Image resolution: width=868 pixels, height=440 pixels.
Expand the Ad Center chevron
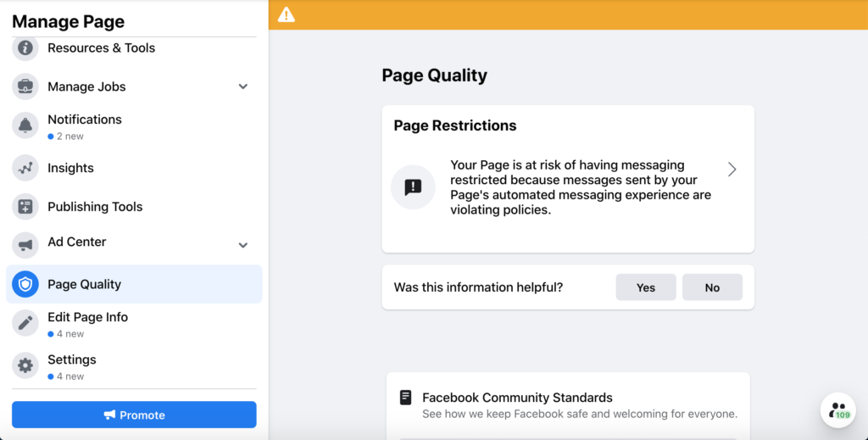point(243,245)
